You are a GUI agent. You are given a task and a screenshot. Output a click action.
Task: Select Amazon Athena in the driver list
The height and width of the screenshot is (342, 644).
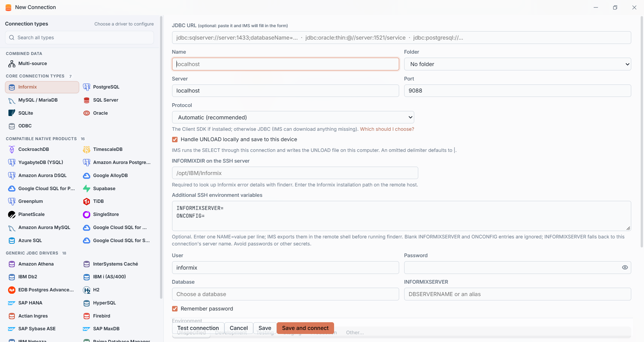pyautogui.click(x=42, y=264)
